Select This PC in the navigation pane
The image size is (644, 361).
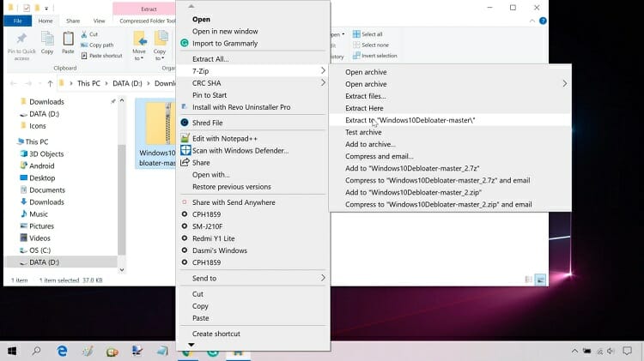click(37, 142)
